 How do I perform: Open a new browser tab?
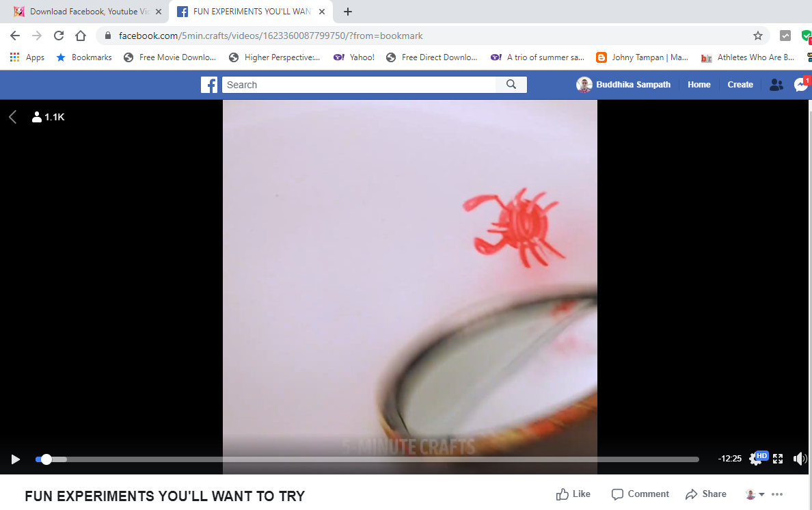(x=348, y=12)
